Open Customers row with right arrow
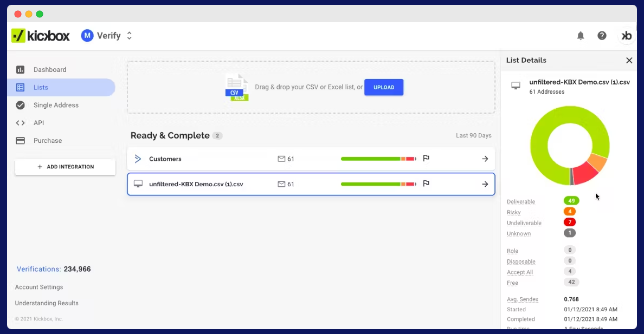Viewport: 644px width, 334px height. click(x=485, y=159)
